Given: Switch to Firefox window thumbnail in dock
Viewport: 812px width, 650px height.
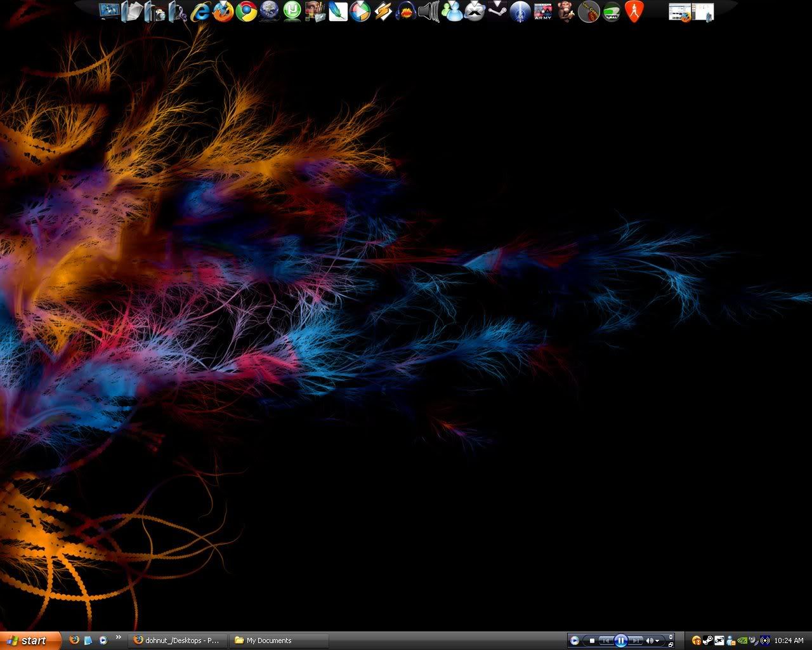Looking at the screenshot, I should [680, 12].
